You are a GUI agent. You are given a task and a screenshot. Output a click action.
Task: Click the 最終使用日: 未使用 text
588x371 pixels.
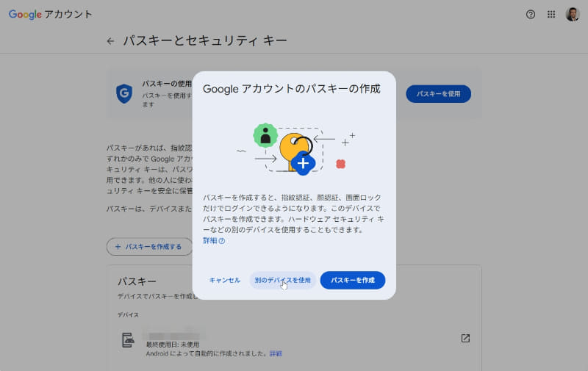(173, 345)
